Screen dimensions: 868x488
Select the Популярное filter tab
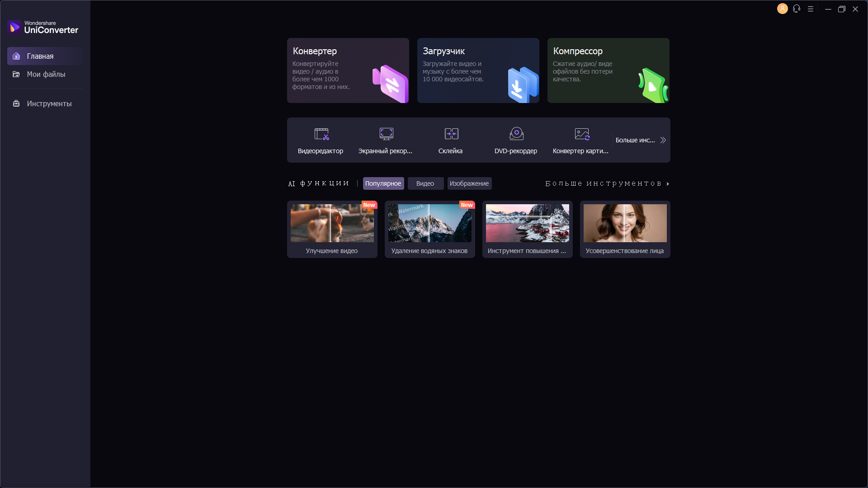click(x=383, y=183)
